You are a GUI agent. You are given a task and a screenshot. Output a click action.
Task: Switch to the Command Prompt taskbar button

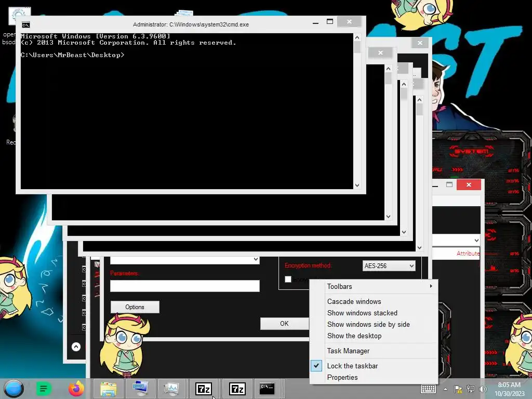tap(267, 389)
